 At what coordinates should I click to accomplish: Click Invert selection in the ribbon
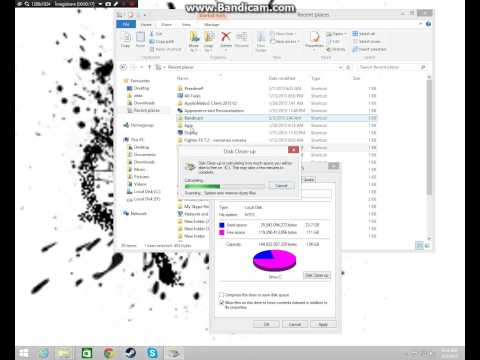coord(369,49)
